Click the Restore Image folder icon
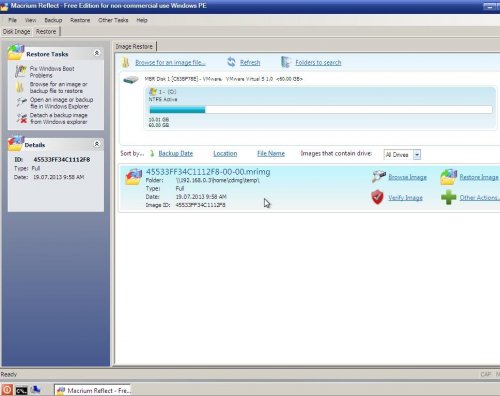The image size is (500, 396). [x=448, y=177]
